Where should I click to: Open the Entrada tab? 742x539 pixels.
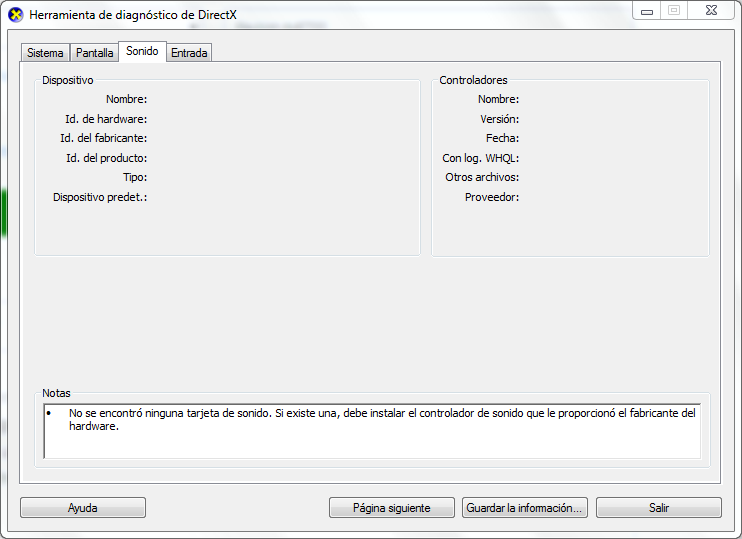tap(189, 53)
